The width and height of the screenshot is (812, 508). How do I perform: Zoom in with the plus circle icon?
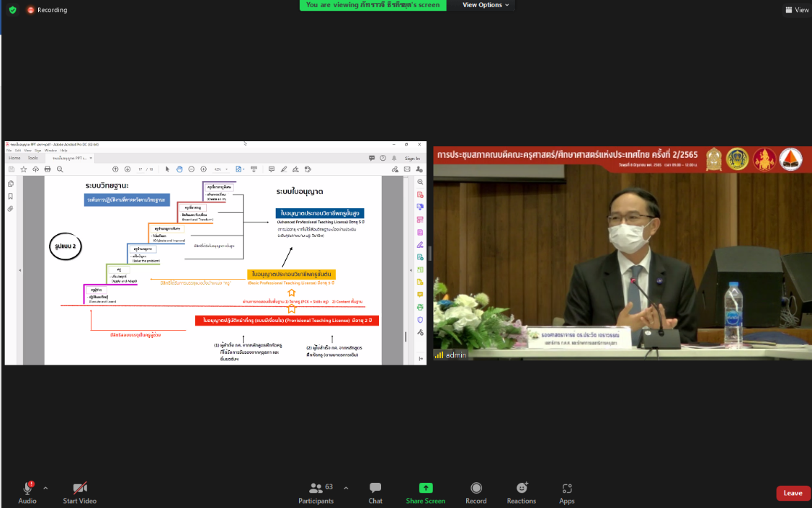[203, 169]
